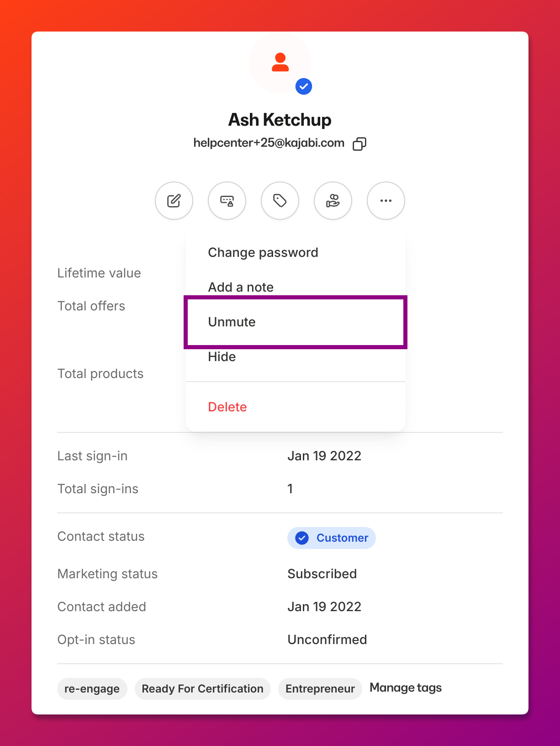The width and height of the screenshot is (560, 746).
Task: Click the tag icon button
Action: tap(280, 201)
